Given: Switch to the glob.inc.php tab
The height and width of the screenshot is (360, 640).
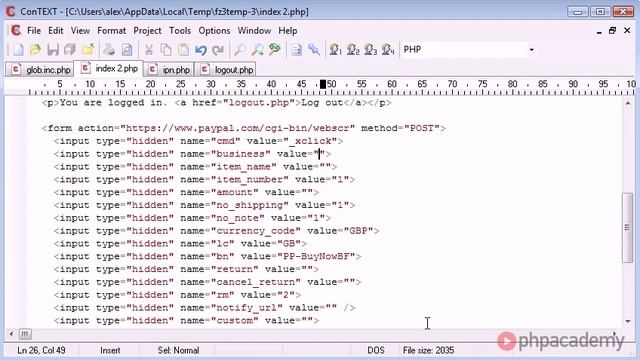Looking at the screenshot, I should pos(40,70).
